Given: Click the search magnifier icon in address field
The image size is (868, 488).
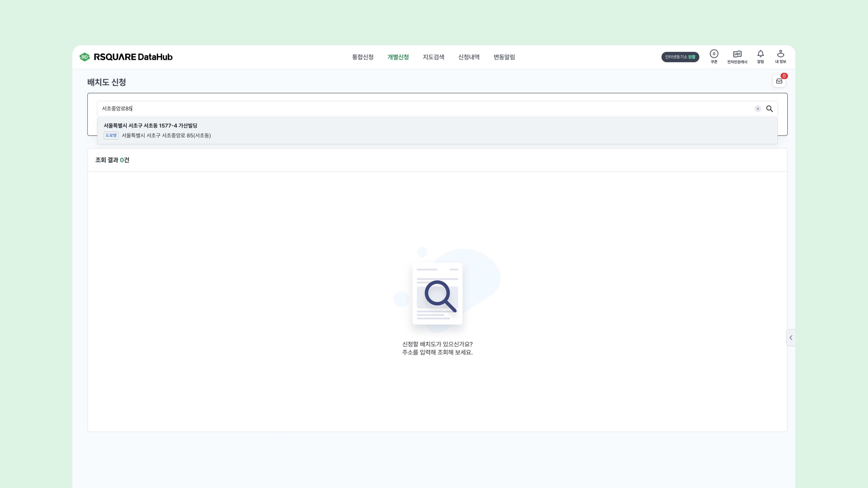Looking at the screenshot, I should (770, 108).
